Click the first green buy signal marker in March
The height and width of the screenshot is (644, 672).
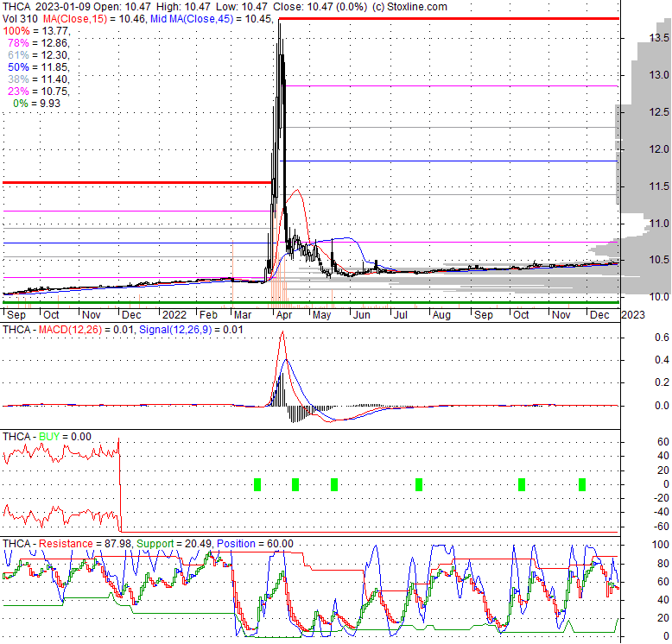click(257, 484)
